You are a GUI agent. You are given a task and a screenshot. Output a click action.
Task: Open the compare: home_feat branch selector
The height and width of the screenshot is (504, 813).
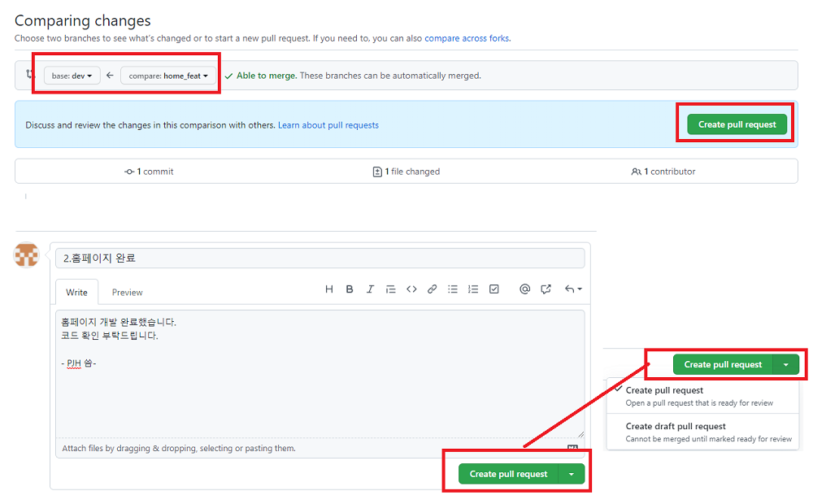pos(168,76)
